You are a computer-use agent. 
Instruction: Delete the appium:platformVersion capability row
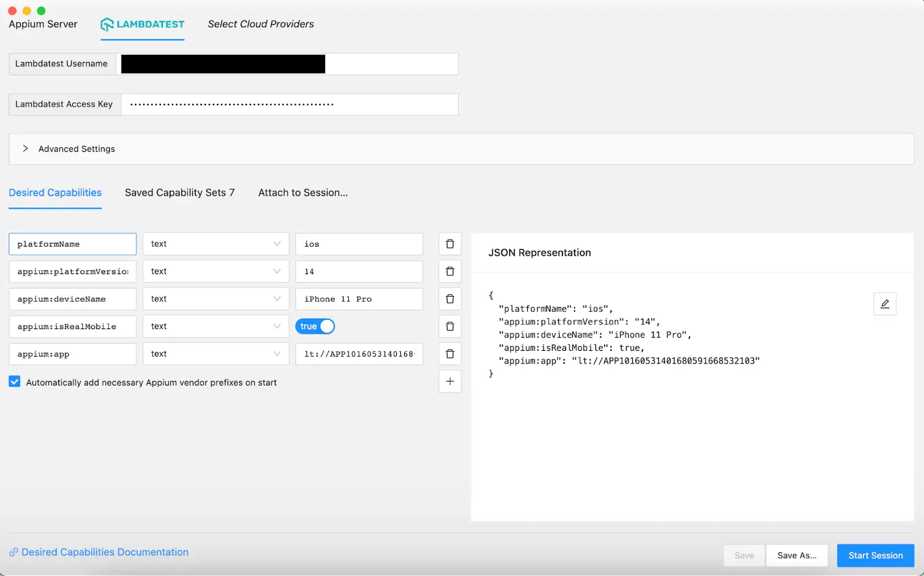click(450, 271)
